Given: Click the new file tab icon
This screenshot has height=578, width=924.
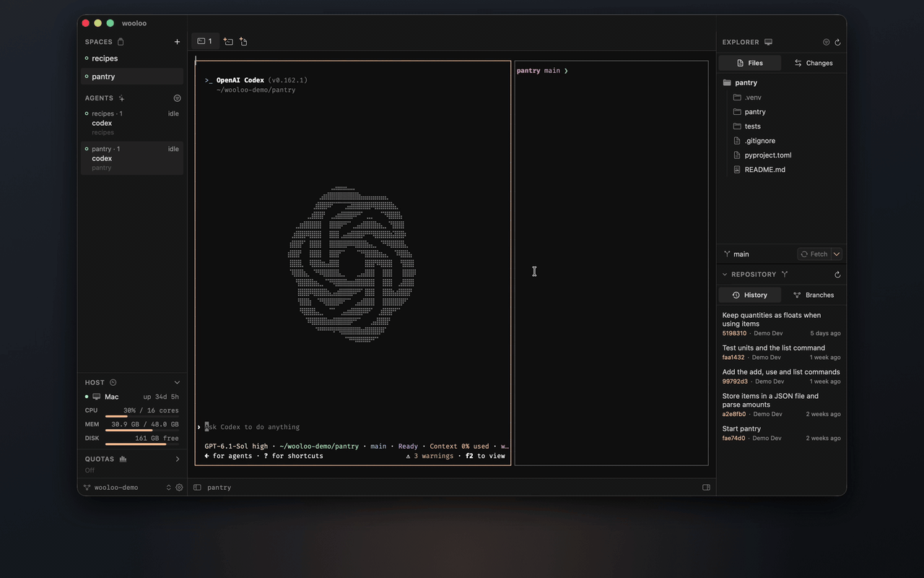Looking at the screenshot, I should tap(243, 42).
